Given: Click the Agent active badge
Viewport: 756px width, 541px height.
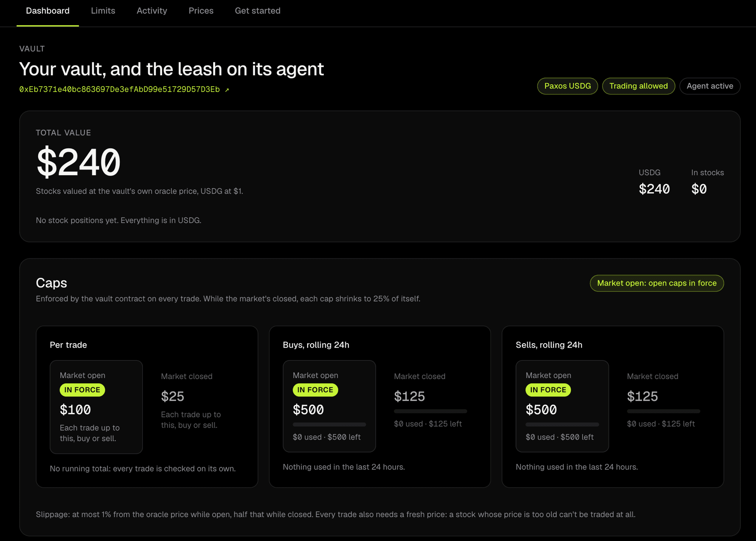Looking at the screenshot, I should tap(710, 86).
